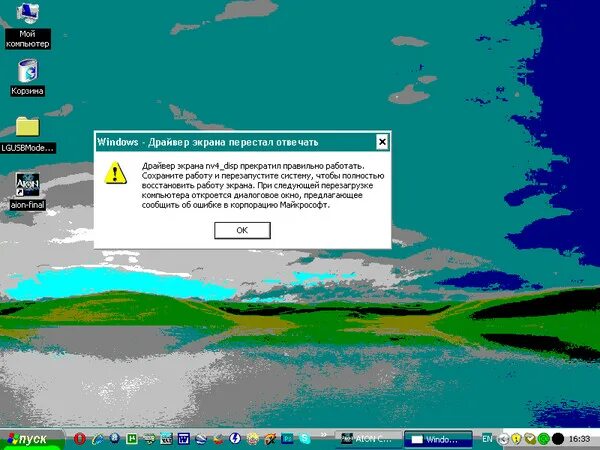The height and width of the screenshot is (450, 600).
Task: Click the yellow shield tray icon
Action: pos(516,439)
